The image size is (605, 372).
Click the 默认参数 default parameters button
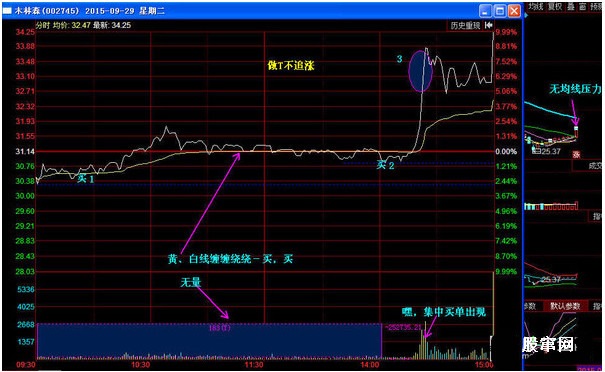pyautogui.click(x=565, y=306)
